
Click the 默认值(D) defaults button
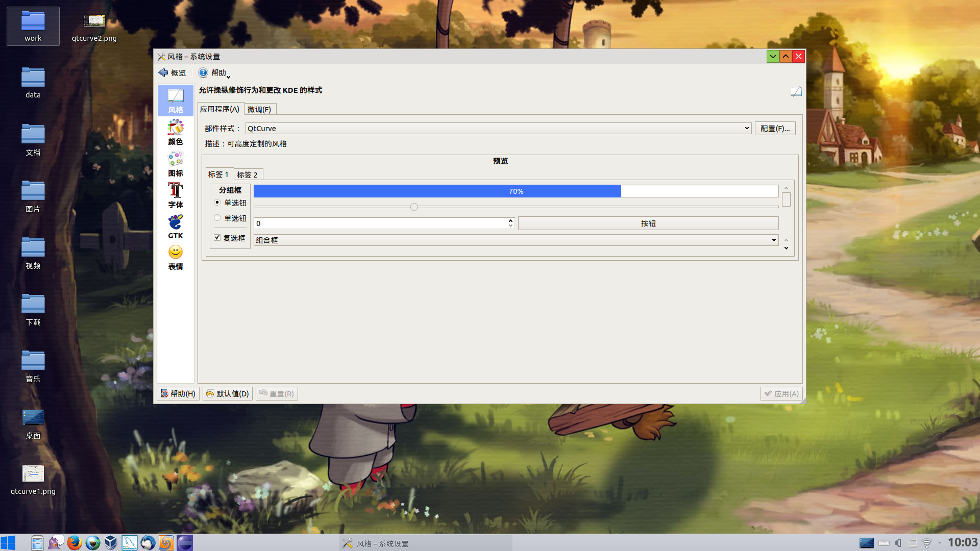click(228, 394)
